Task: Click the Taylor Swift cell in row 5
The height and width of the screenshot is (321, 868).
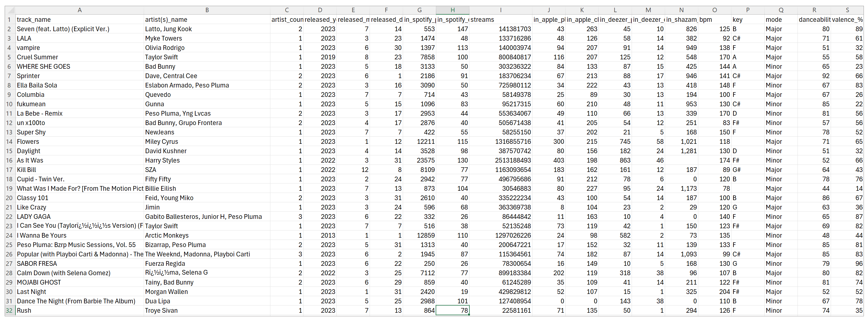Action: tap(161, 57)
